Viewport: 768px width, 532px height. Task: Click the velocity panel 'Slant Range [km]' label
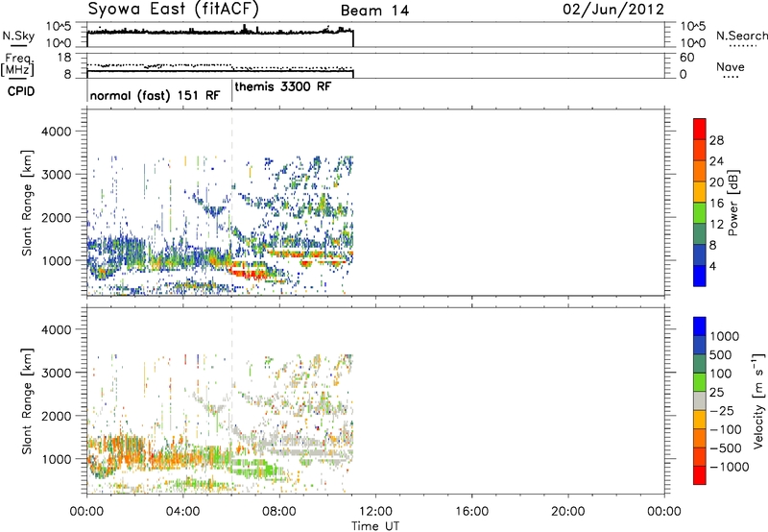coord(27,400)
